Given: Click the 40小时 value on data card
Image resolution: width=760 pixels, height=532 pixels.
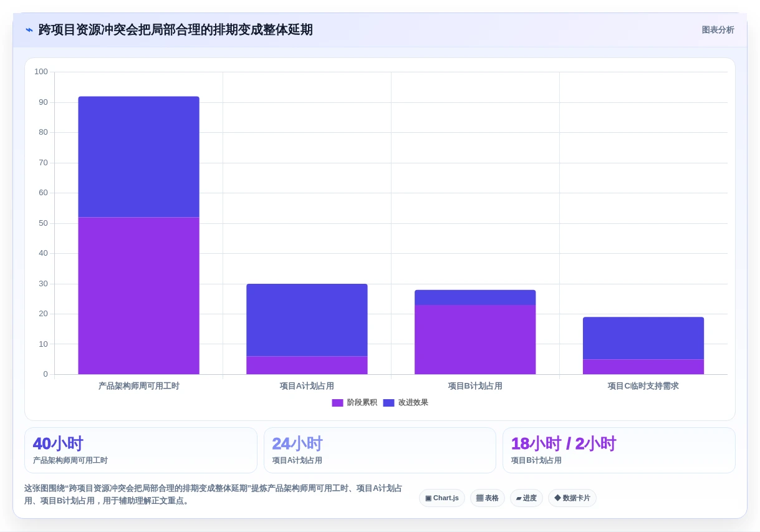Looking at the screenshot, I should tap(58, 444).
